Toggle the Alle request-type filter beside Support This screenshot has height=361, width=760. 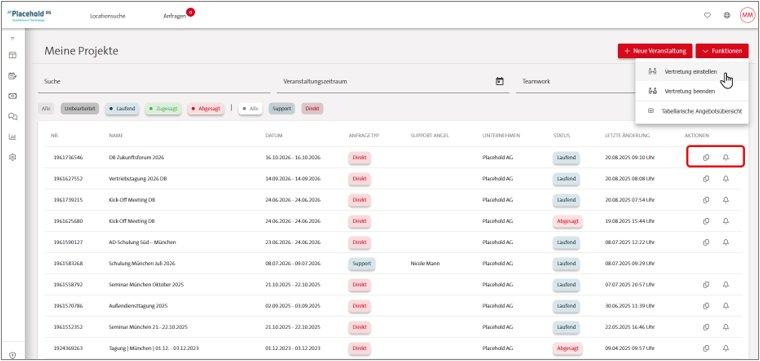tap(251, 109)
